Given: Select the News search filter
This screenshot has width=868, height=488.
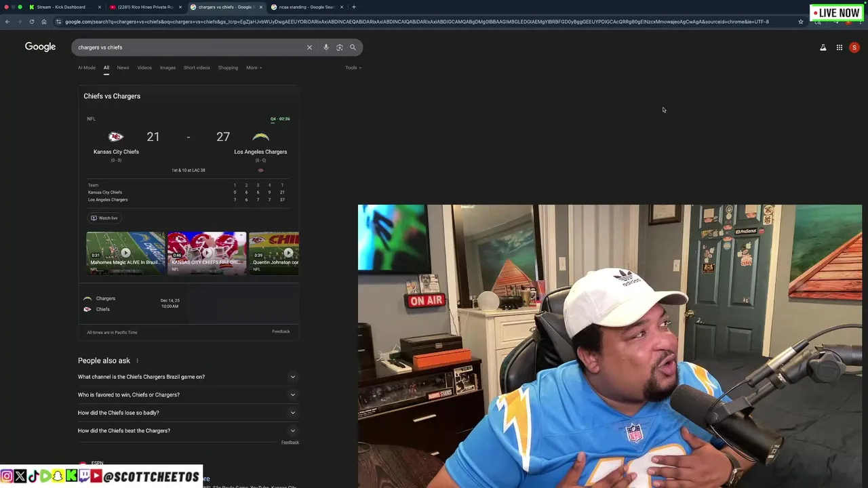Looking at the screenshot, I should 123,68.
